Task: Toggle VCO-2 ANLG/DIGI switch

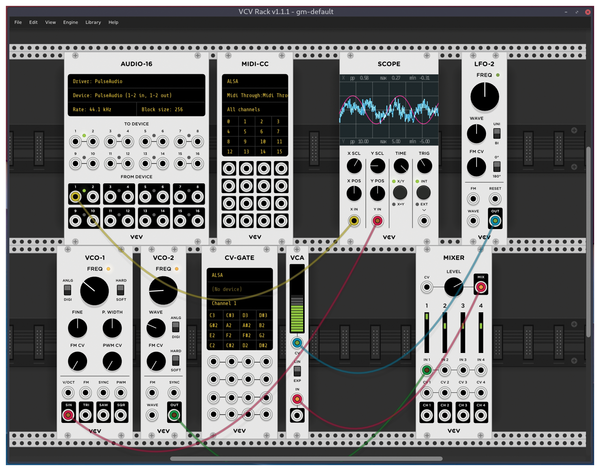Action: [175, 327]
